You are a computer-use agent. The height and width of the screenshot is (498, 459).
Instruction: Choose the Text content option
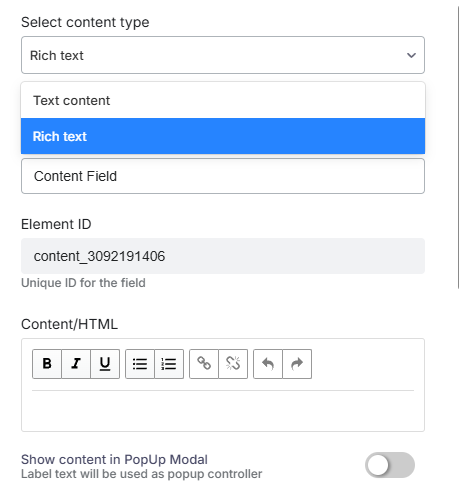tap(223, 100)
